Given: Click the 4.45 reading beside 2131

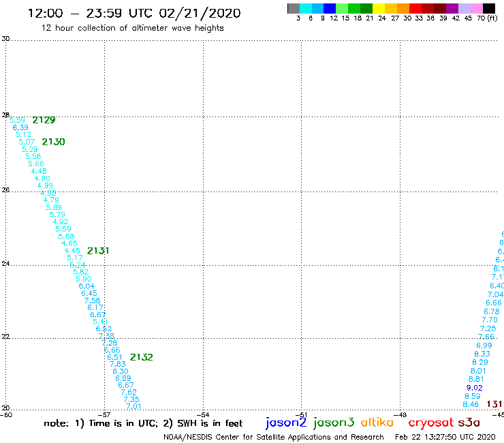Looking at the screenshot, I should [x=72, y=251].
